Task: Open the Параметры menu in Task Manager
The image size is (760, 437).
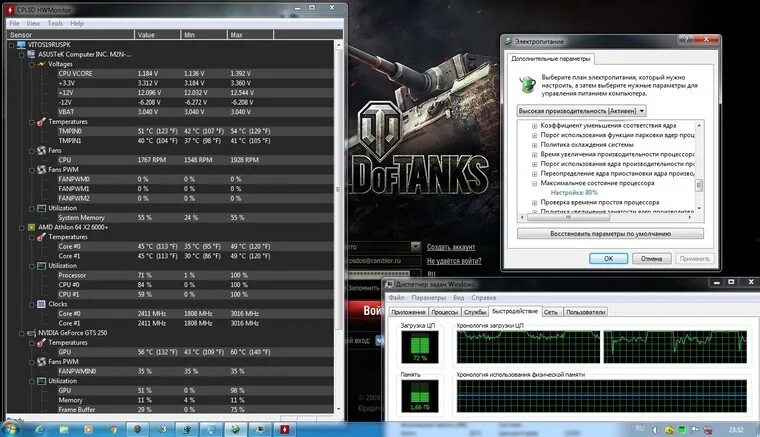Action: coord(428,297)
